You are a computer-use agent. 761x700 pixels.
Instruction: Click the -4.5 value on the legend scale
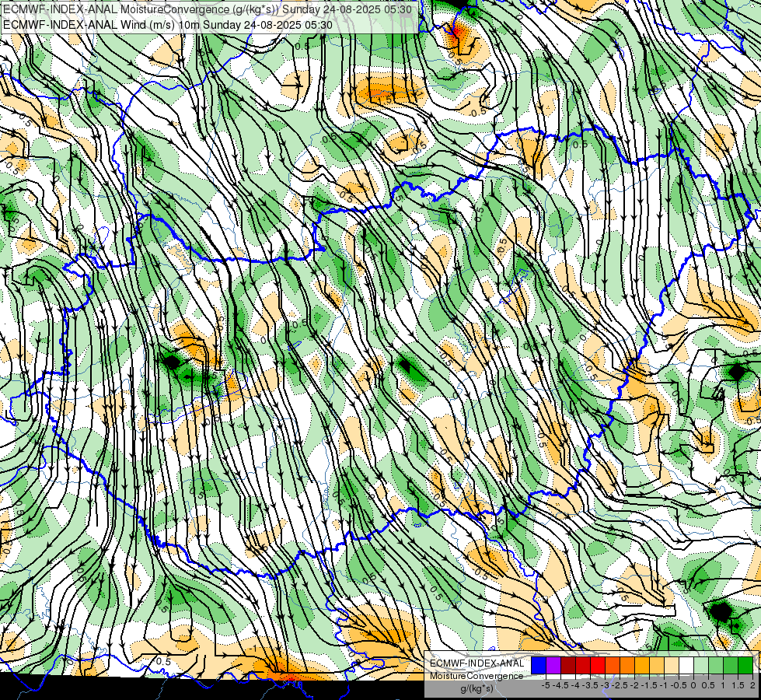point(560,685)
